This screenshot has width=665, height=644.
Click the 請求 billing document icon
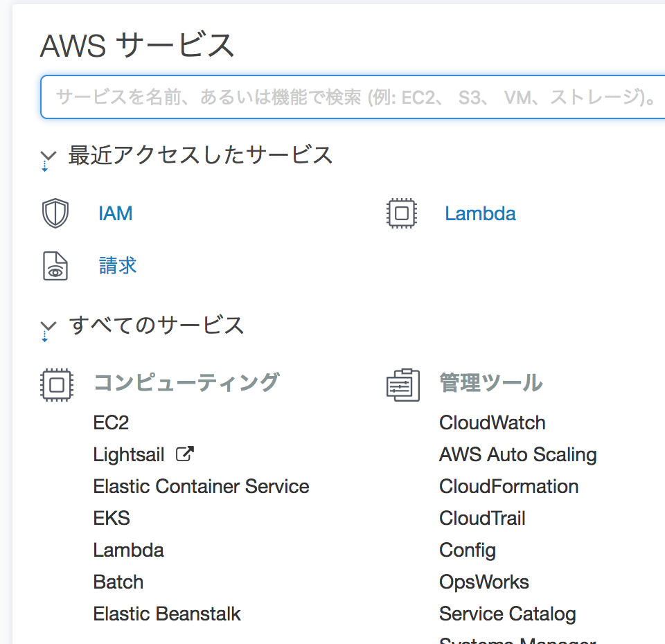coord(55,266)
